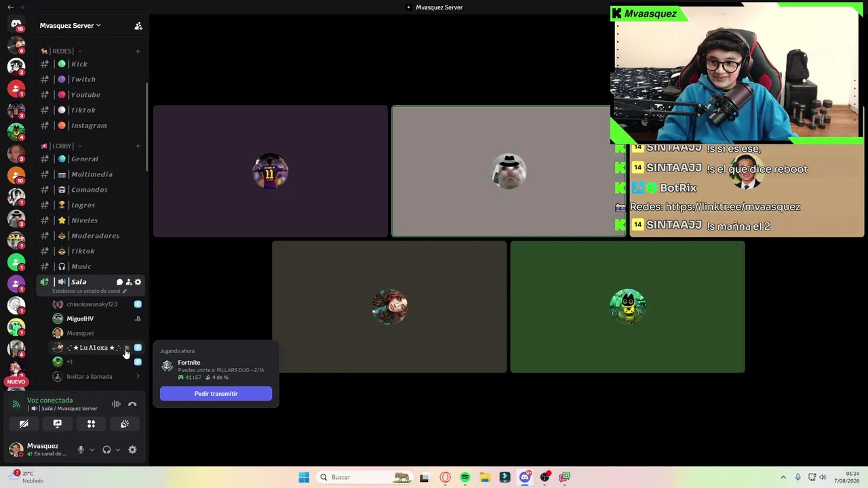Open the server with badge 10 in server list
This screenshot has height=488, width=868.
16,175
